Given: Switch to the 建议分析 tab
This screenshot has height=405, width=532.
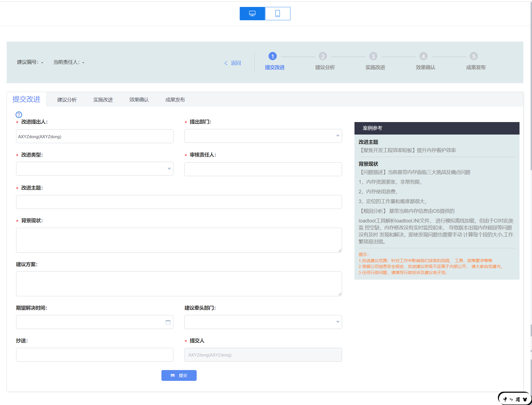Looking at the screenshot, I should pos(67,100).
